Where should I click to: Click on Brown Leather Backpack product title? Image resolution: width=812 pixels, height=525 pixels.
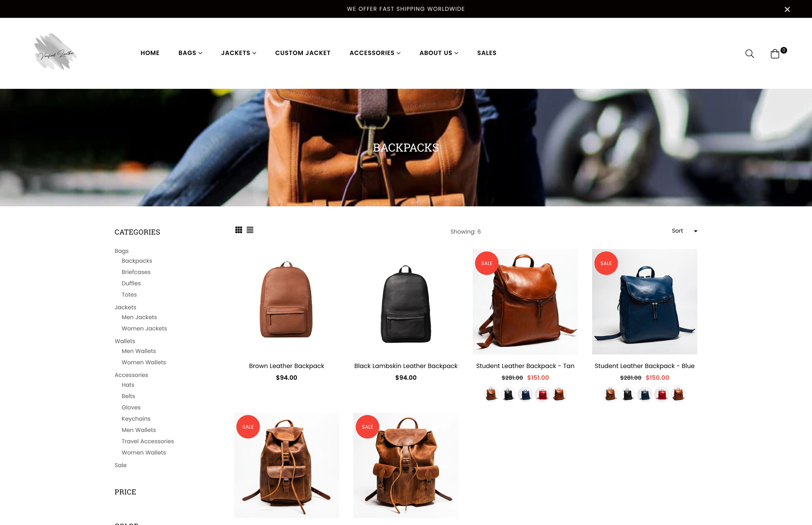(x=286, y=365)
